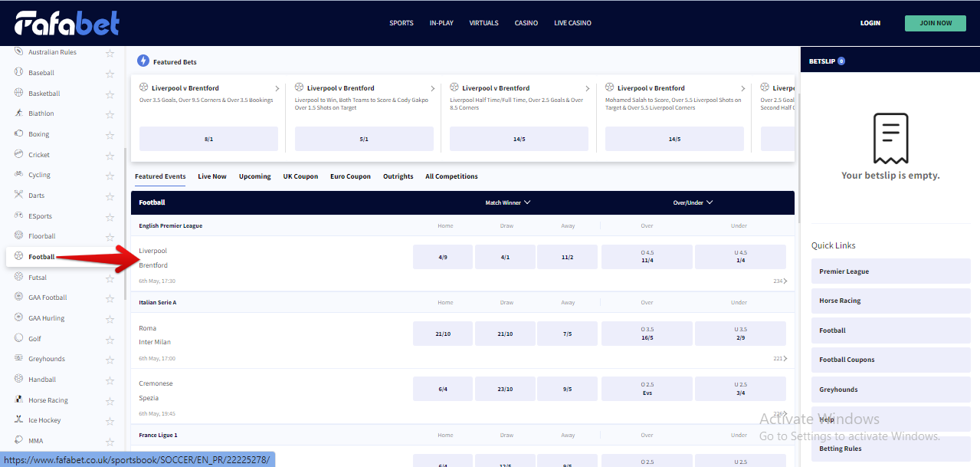Screen dimensions: 980x467
Task: Open the Betting Rules quick link
Action: click(891, 449)
